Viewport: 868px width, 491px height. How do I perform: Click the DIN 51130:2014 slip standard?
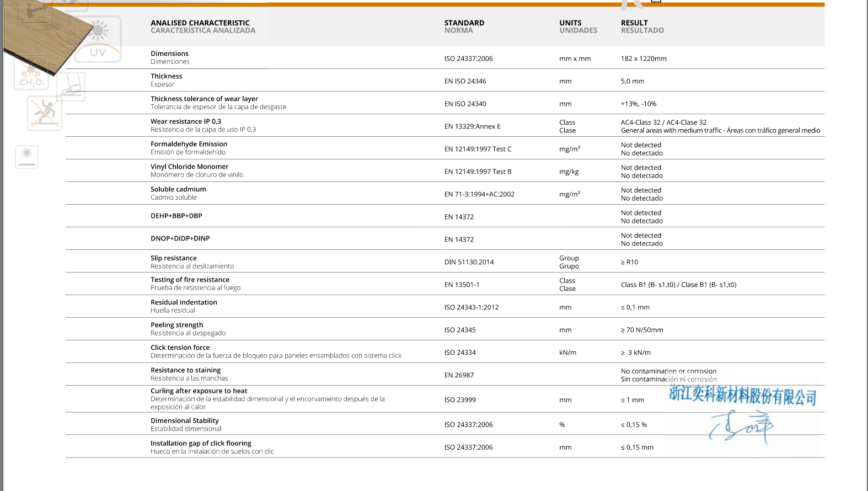click(x=469, y=262)
